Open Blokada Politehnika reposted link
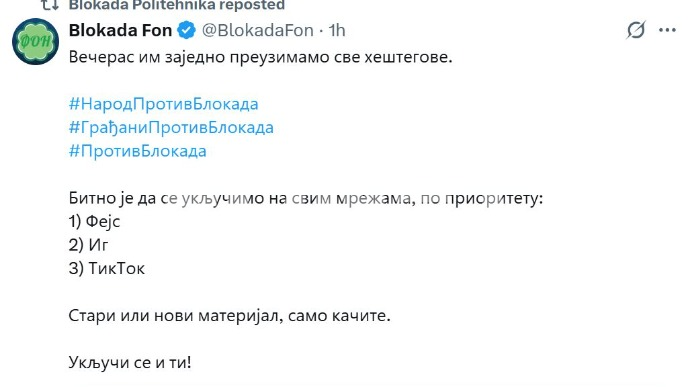 pyautogui.click(x=177, y=5)
